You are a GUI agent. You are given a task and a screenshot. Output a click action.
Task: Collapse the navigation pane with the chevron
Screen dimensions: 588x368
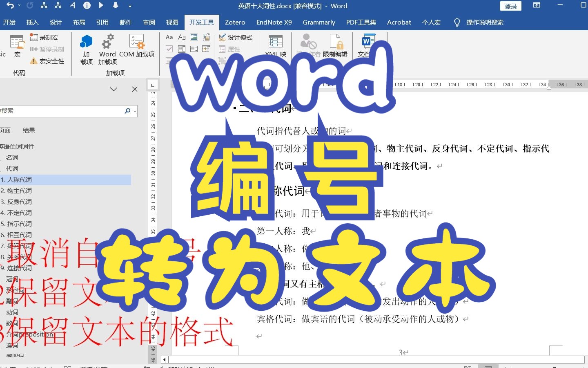[x=114, y=89]
